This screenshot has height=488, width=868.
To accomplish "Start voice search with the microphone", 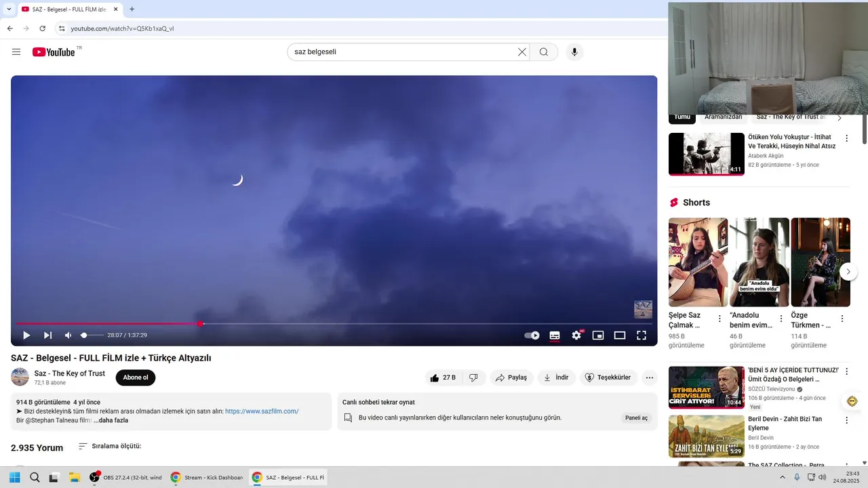I will [x=574, y=52].
